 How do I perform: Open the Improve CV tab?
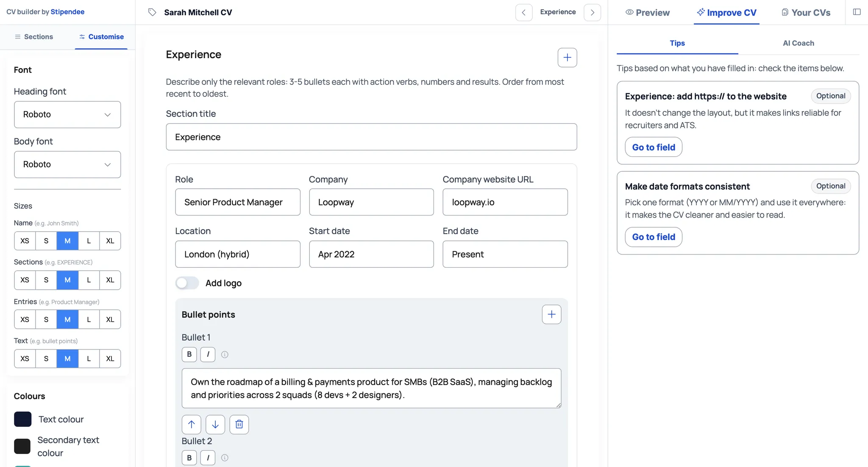click(x=726, y=13)
